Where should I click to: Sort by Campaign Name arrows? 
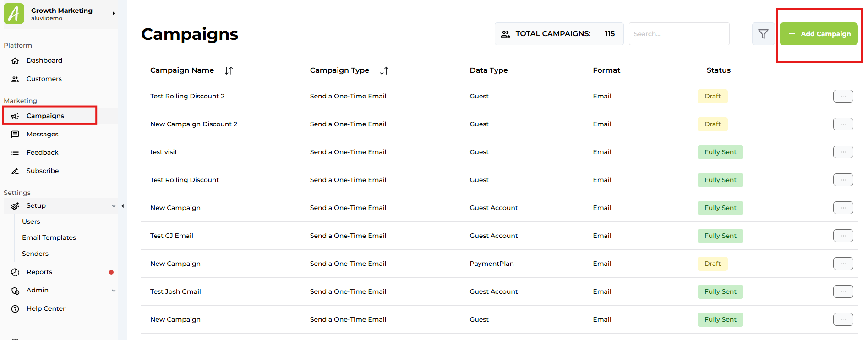(x=229, y=70)
